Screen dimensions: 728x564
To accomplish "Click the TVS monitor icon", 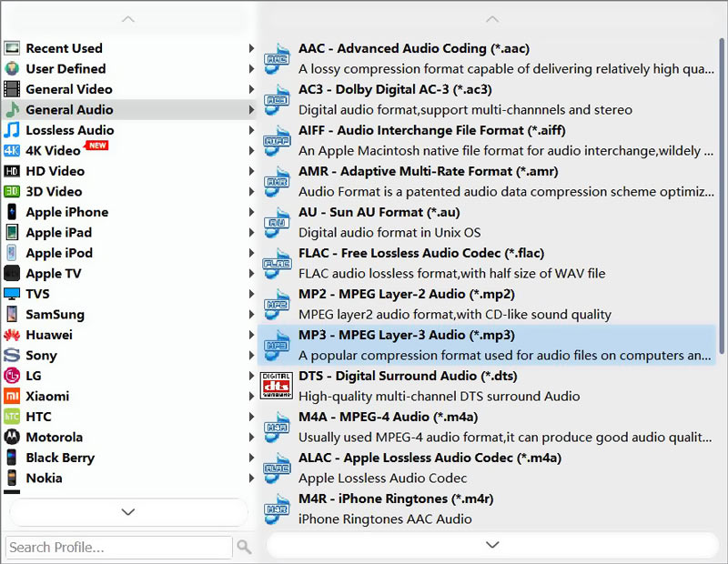I will click(x=12, y=294).
